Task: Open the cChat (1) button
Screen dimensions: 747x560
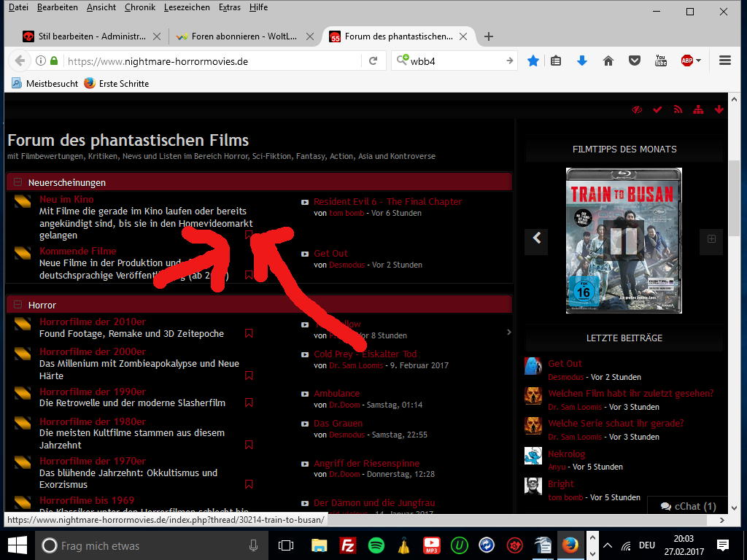Action: coord(688,506)
